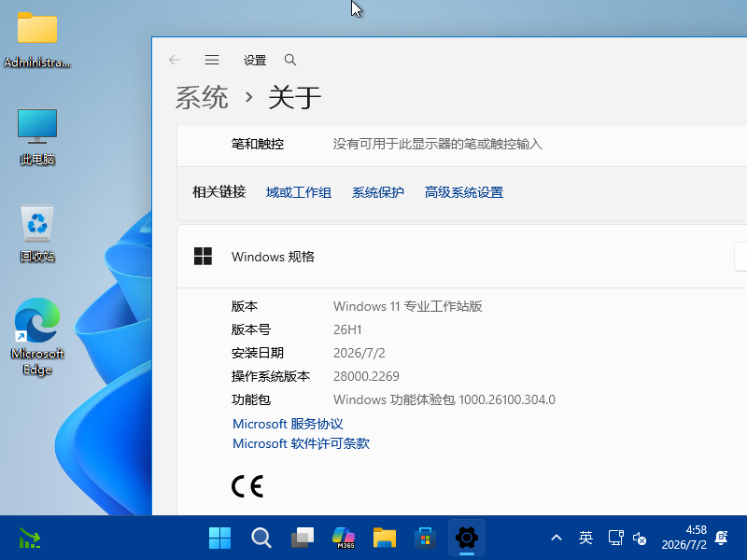Click the 设置 window title text
This screenshot has width=747, height=560.
pos(255,60)
